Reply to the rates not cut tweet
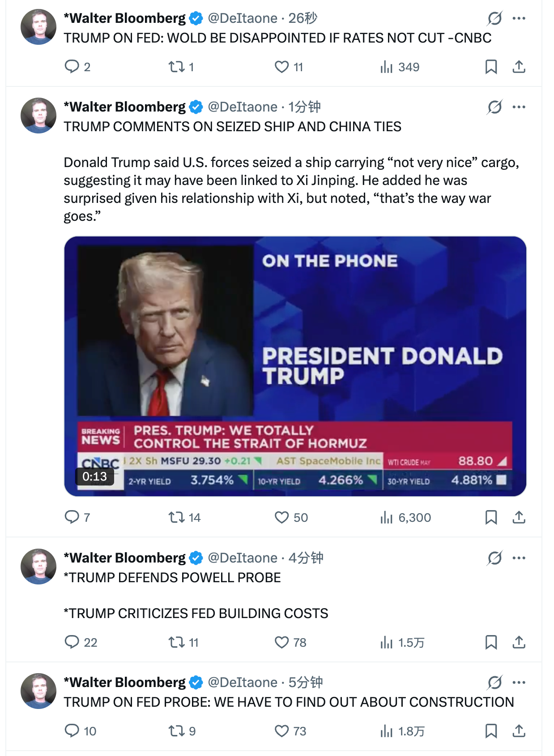554x756 pixels. point(72,67)
